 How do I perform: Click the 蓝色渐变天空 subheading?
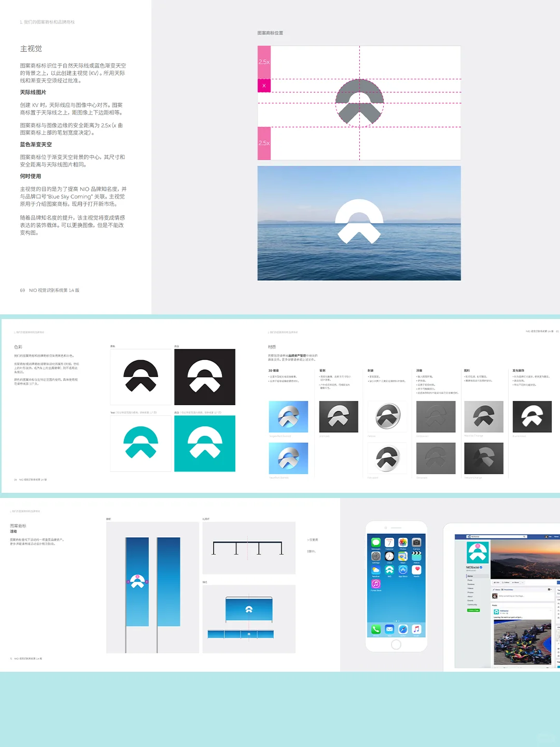tap(36, 145)
